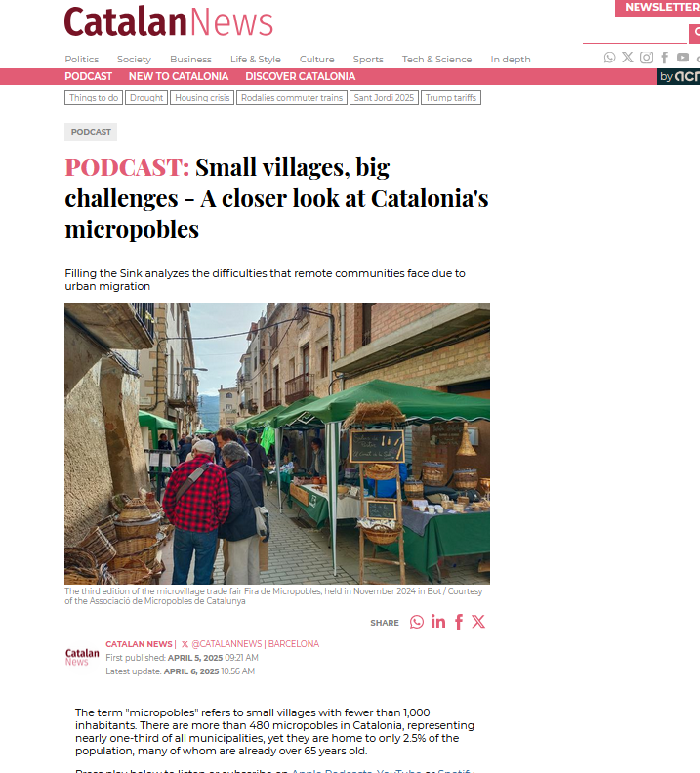
Task: Open the WhatsApp icon in the header
Action: 610,58
